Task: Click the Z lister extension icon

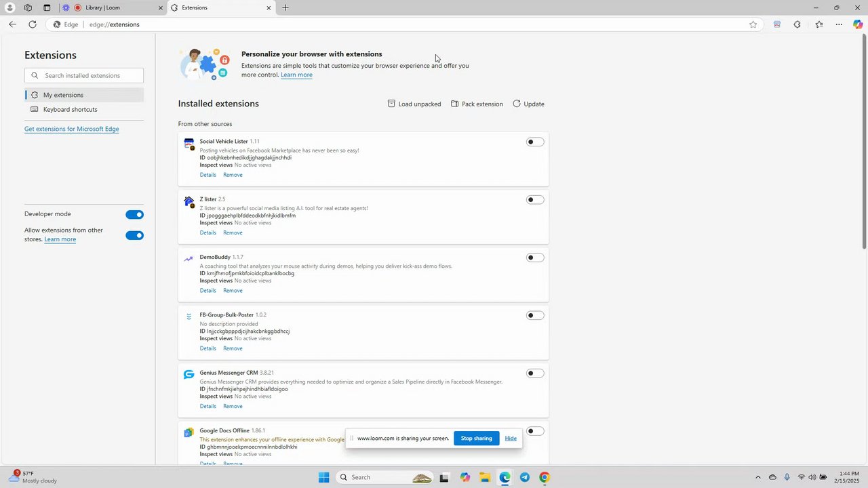Action: click(189, 201)
